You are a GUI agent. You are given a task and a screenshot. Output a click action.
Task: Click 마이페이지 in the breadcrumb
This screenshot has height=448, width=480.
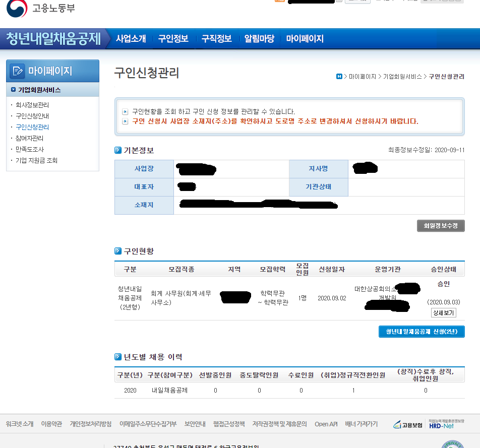point(363,77)
